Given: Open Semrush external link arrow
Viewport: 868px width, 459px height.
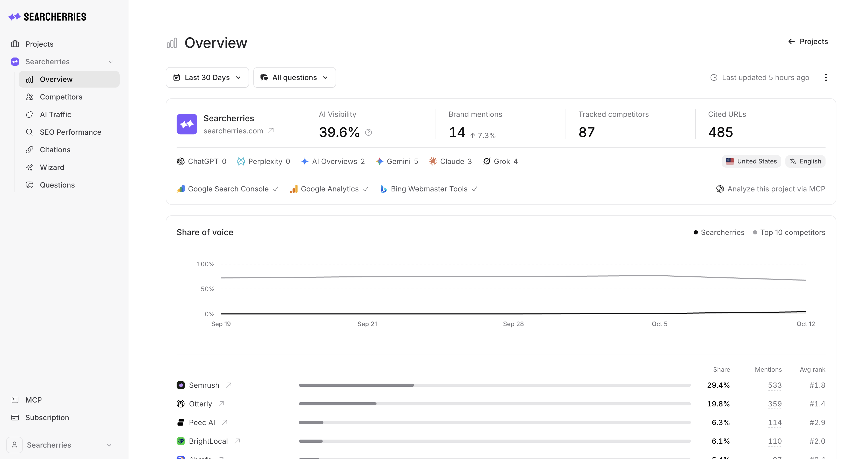Looking at the screenshot, I should click(229, 385).
